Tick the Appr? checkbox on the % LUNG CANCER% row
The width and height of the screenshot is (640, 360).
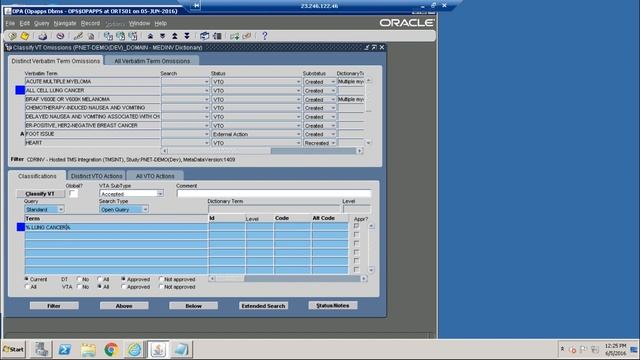356,226
